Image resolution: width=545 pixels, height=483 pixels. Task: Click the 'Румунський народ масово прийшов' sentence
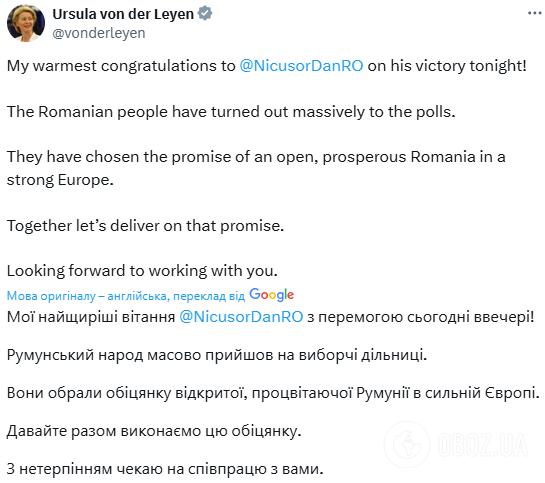217,355
